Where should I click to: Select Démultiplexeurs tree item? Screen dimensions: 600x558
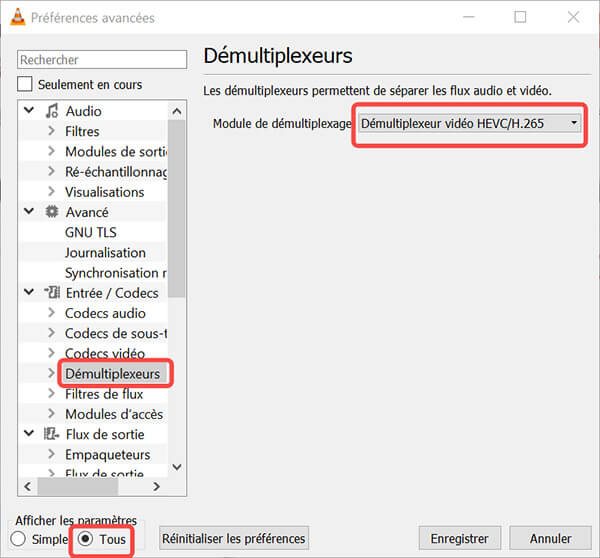112,374
